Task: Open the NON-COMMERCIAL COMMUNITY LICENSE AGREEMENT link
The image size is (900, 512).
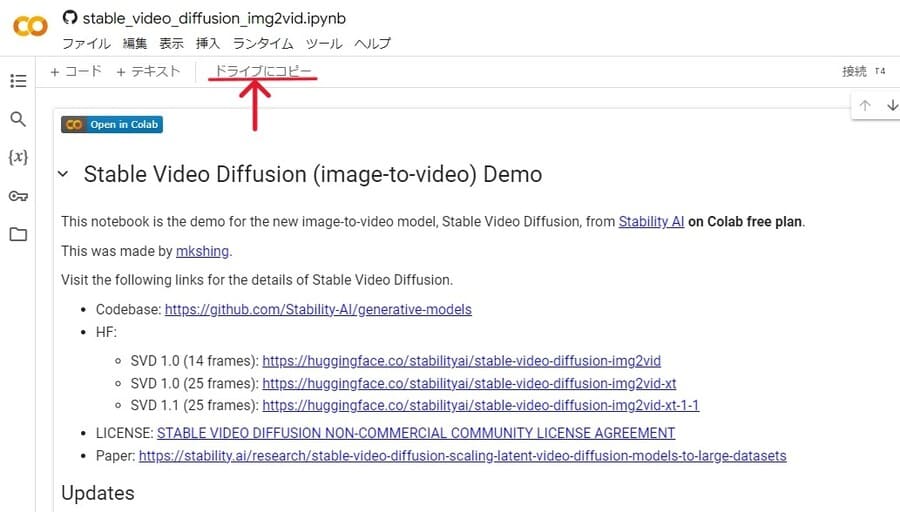Action: coord(416,433)
